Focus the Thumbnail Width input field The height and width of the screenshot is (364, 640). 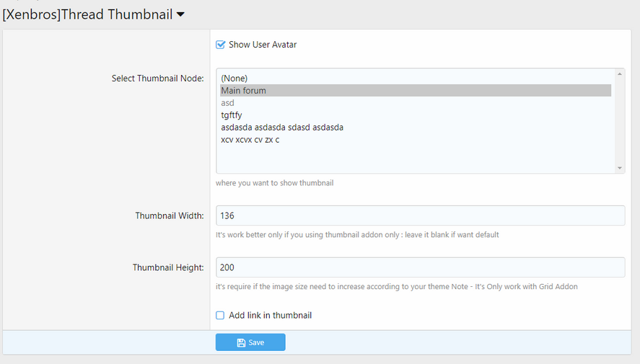420,216
